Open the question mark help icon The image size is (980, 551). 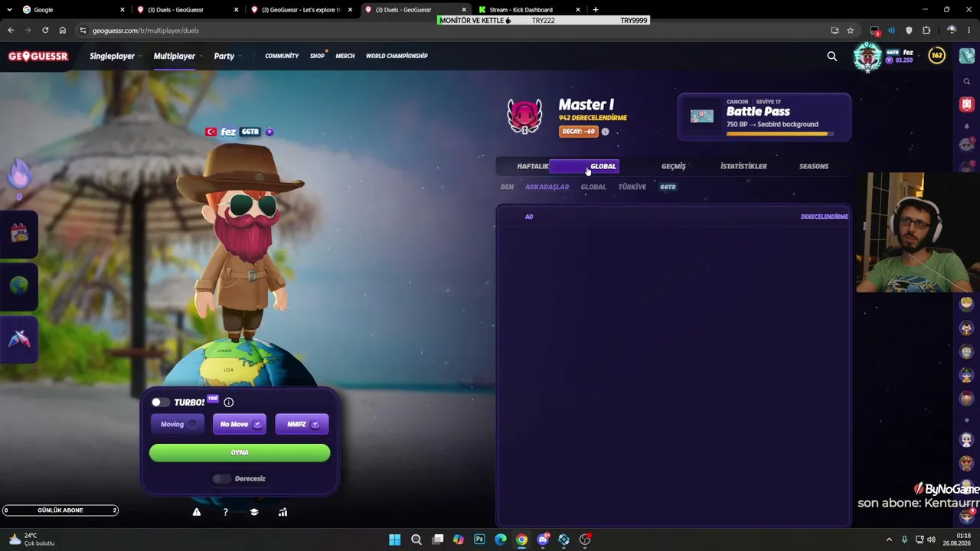(x=225, y=512)
